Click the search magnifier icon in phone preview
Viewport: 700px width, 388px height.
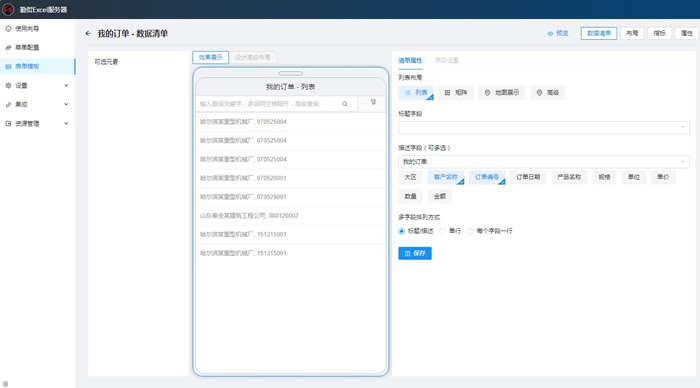pos(345,104)
